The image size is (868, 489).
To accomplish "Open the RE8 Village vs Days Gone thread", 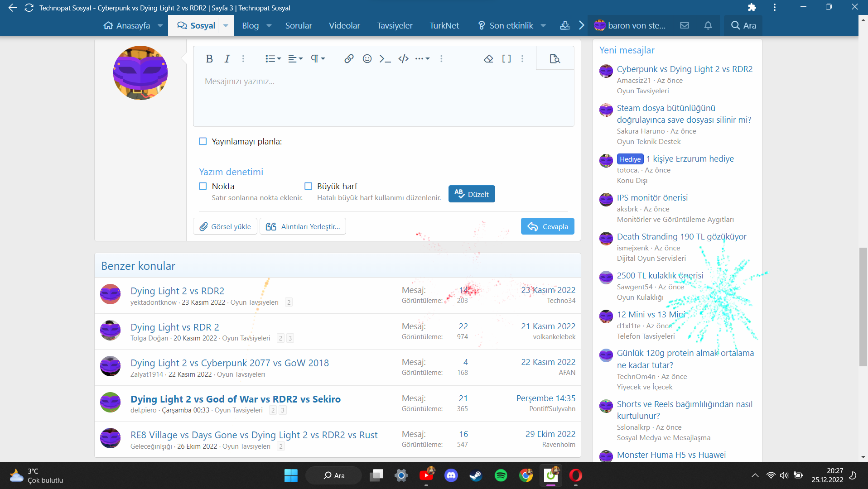I will point(254,435).
